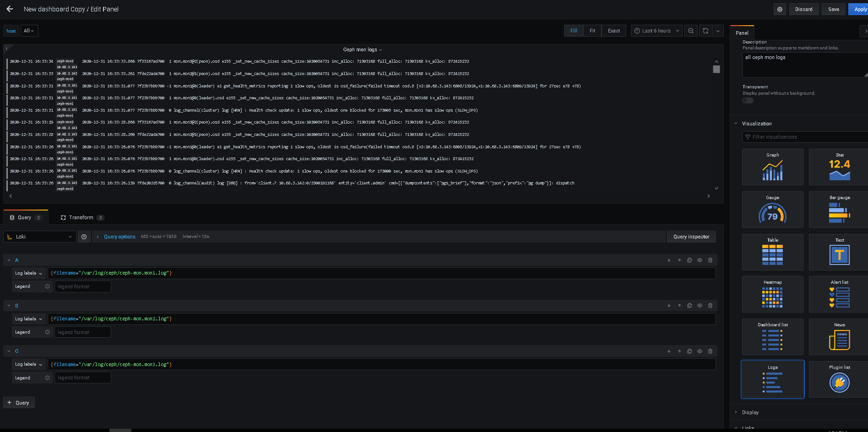This screenshot has height=432, width=868.
Task: Refresh the dashboard with the refresh icon
Action: 705,31
